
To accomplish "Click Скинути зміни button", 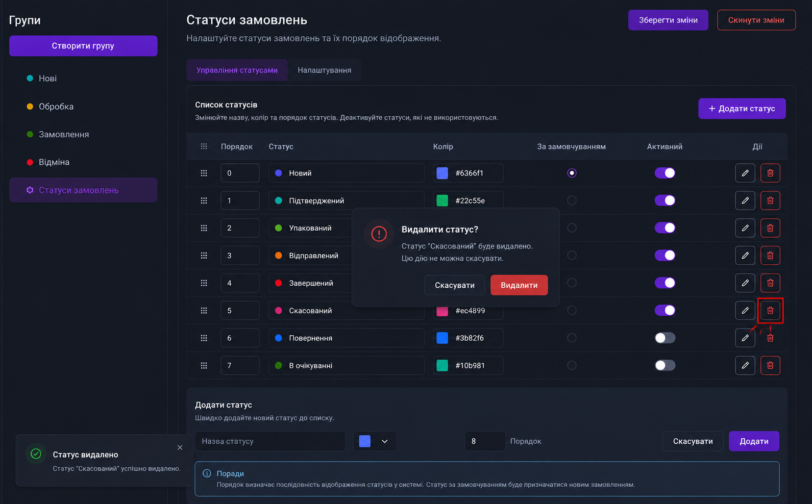I will [x=756, y=20].
